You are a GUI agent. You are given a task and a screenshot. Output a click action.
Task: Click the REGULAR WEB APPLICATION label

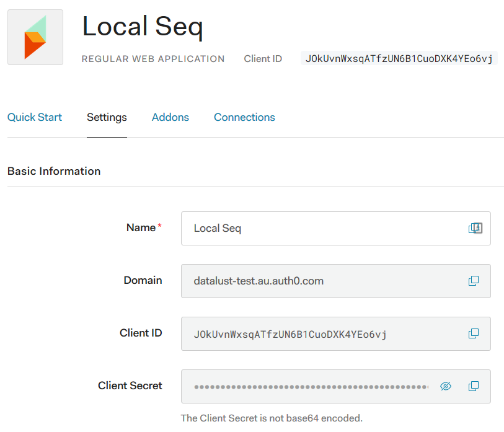pos(153,59)
